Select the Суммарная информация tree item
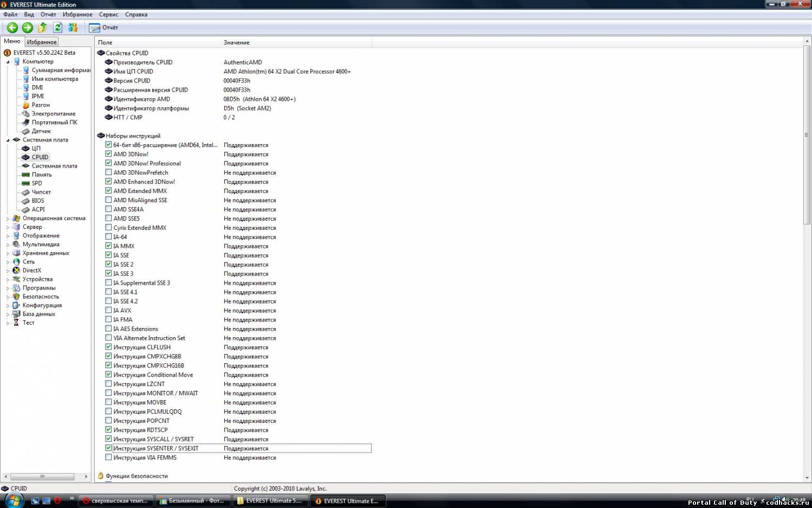 [x=61, y=70]
